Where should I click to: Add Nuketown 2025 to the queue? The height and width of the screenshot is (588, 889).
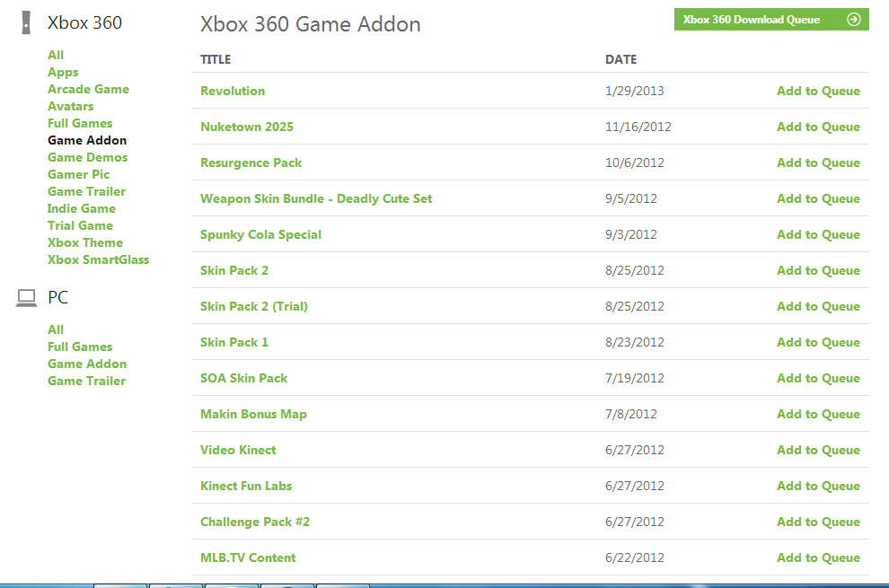[x=818, y=127]
